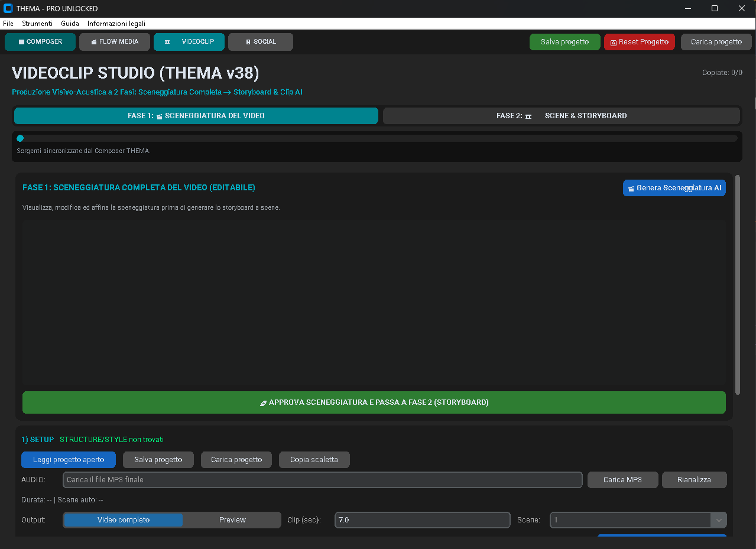756x549 pixels.
Task: Click inside the editable screenplay text area
Action: [x=374, y=303]
